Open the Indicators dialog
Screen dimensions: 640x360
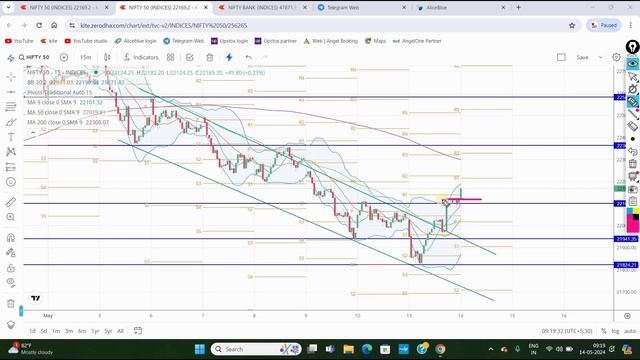click(141, 57)
